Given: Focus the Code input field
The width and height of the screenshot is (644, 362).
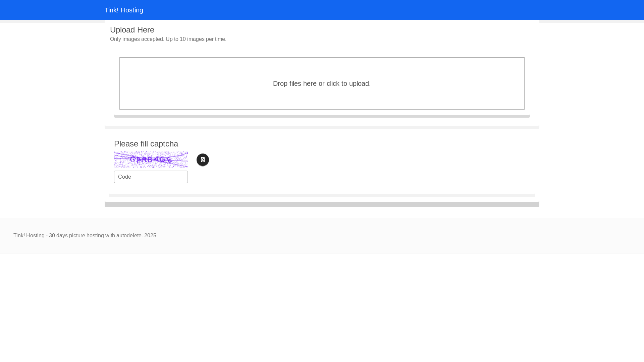Looking at the screenshot, I should (x=151, y=177).
